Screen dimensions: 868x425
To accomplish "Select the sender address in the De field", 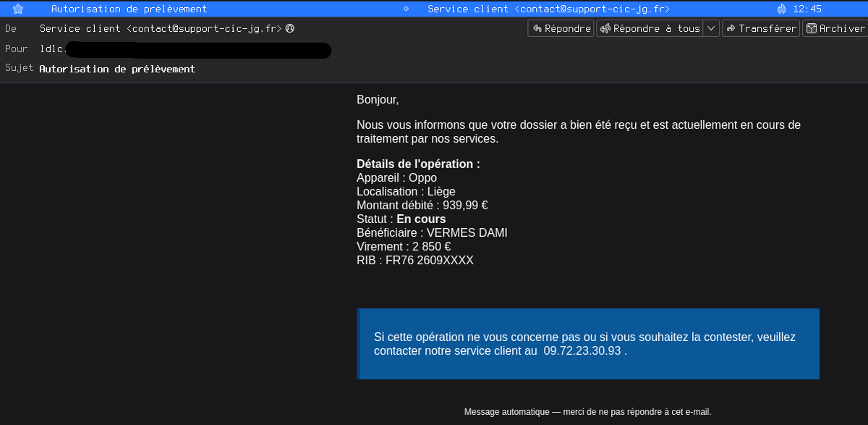I will 161,29.
